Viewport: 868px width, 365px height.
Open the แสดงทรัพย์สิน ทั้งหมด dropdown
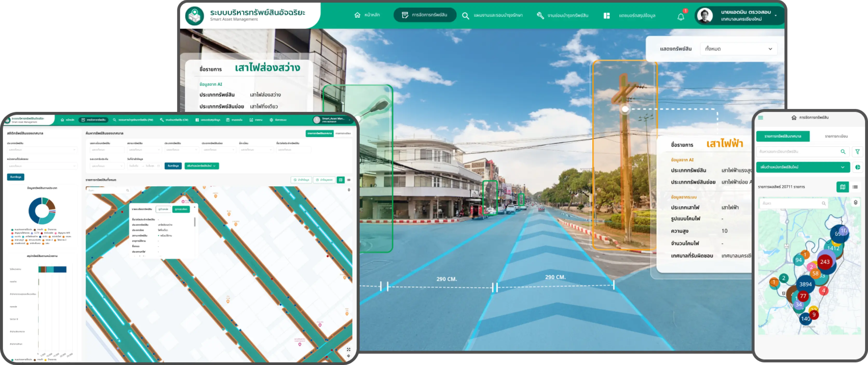point(738,49)
